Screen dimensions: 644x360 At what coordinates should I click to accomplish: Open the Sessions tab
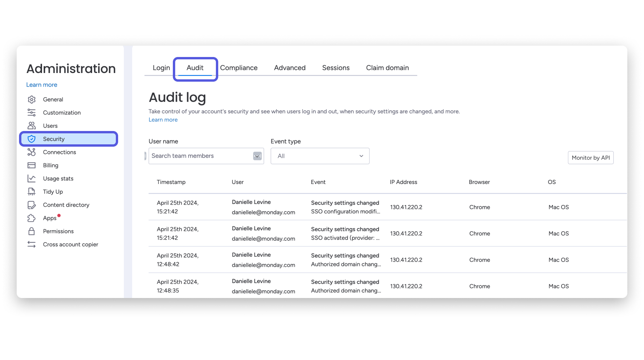(336, 68)
